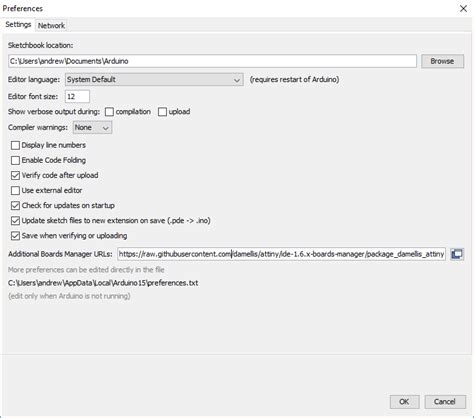Toggle Use external editor option

click(15, 191)
